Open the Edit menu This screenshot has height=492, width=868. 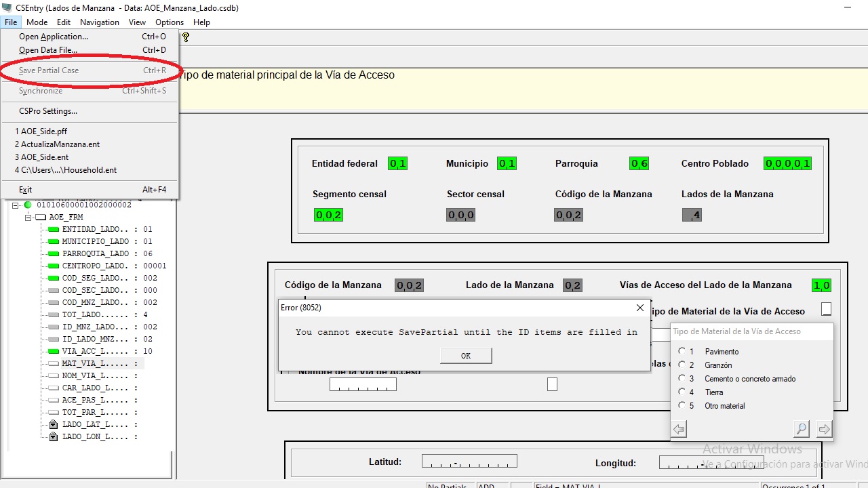point(64,22)
